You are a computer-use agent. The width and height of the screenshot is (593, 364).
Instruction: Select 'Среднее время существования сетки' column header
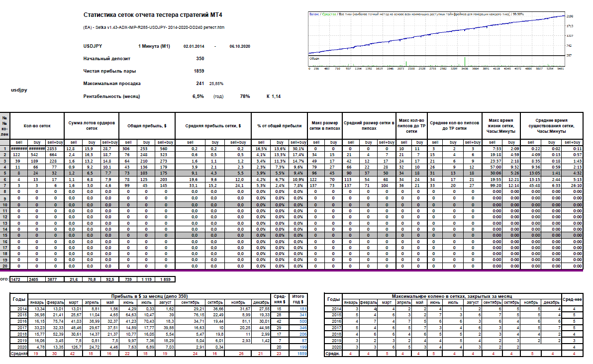551,126
